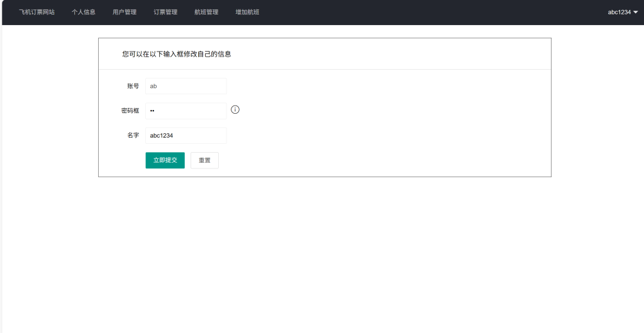The width and height of the screenshot is (644, 333).
Task: Click the 账号 field label
Action: [x=133, y=86]
